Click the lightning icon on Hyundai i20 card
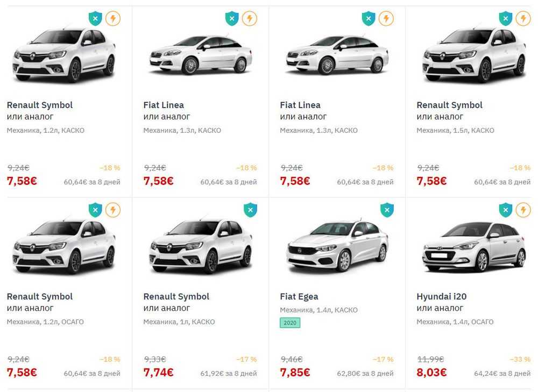This screenshot has height=392, width=538. click(x=523, y=210)
